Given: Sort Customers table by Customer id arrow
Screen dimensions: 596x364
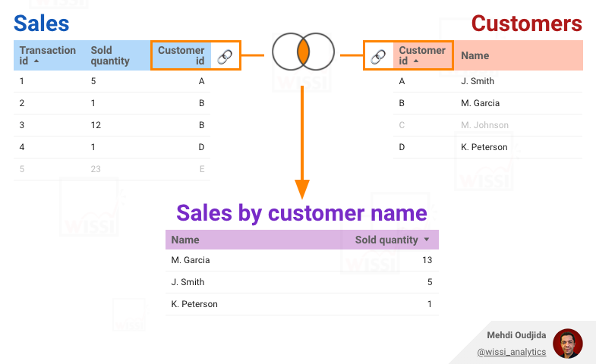Looking at the screenshot, I should (x=416, y=61).
